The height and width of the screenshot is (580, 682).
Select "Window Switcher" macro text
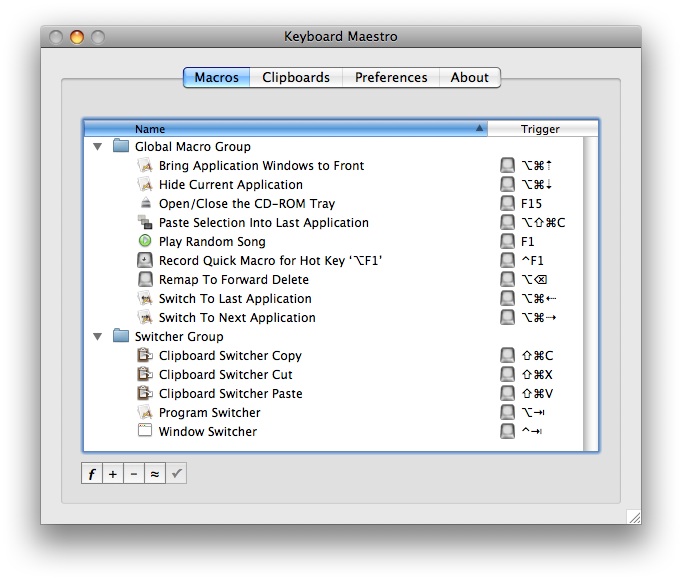coord(208,431)
